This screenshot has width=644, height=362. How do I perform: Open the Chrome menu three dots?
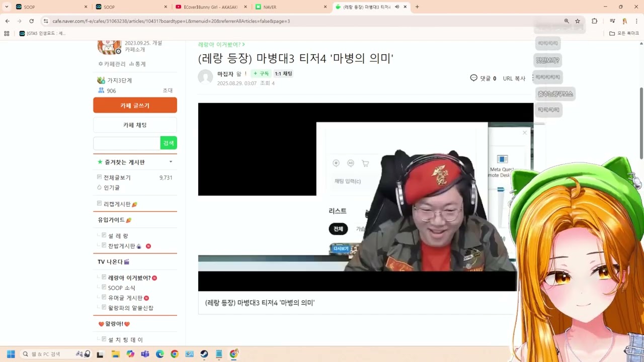pos(636,21)
